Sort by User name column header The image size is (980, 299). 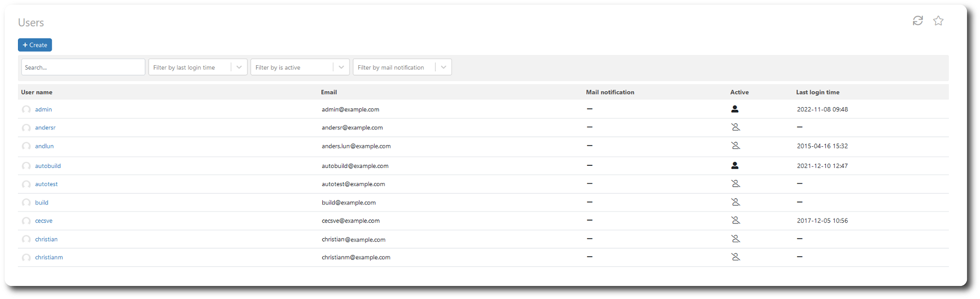pyautogui.click(x=36, y=92)
